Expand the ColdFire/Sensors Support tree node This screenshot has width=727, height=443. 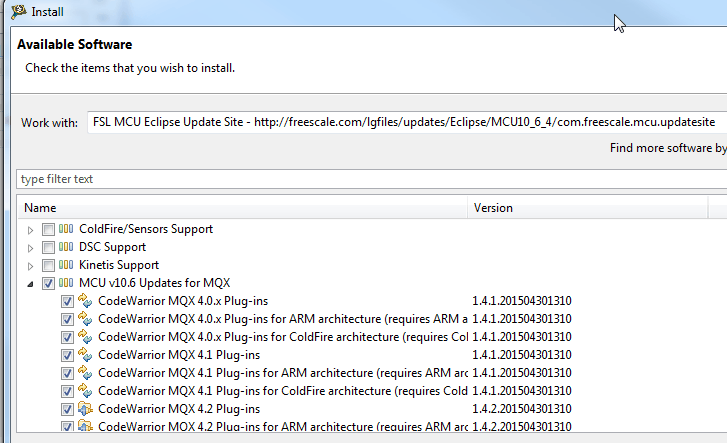coord(31,229)
